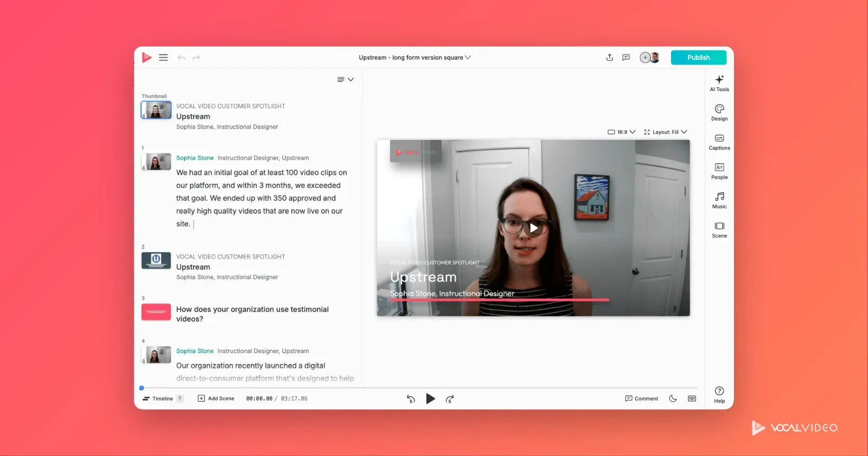868x456 pixels.
Task: Click the Upstream overlay title in preview
Action: point(423,277)
